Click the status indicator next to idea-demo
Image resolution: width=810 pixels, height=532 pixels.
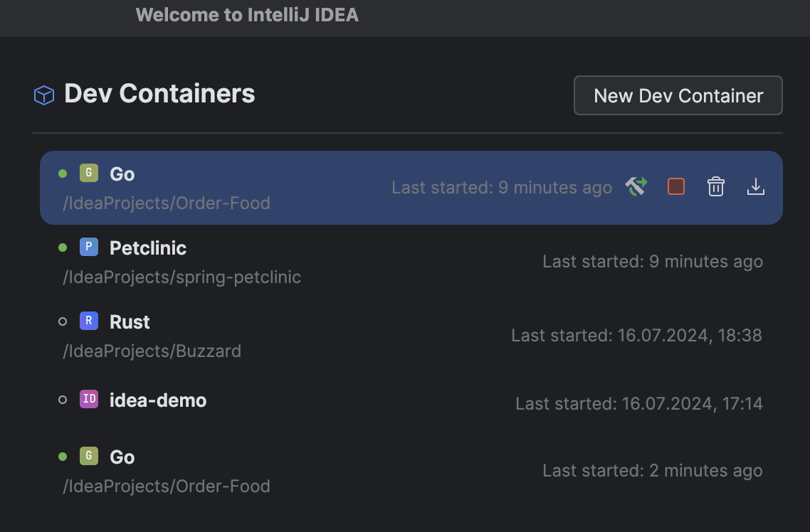(x=63, y=399)
